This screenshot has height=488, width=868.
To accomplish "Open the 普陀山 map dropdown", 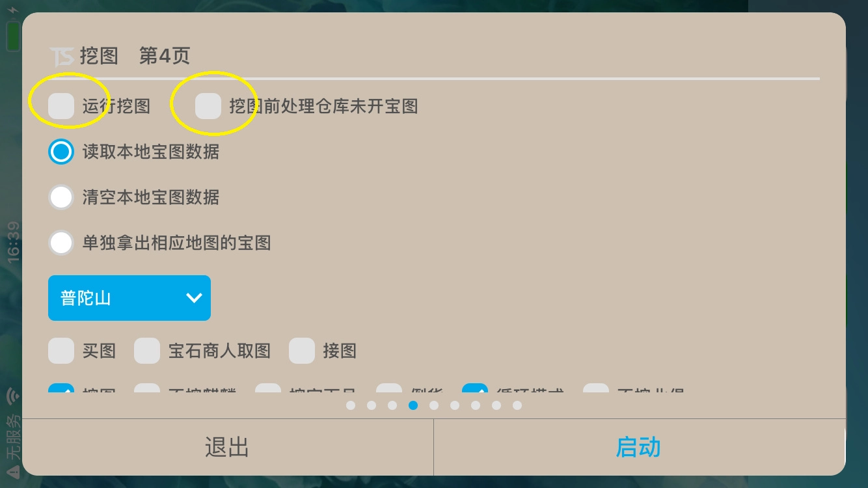I will [x=129, y=298].
